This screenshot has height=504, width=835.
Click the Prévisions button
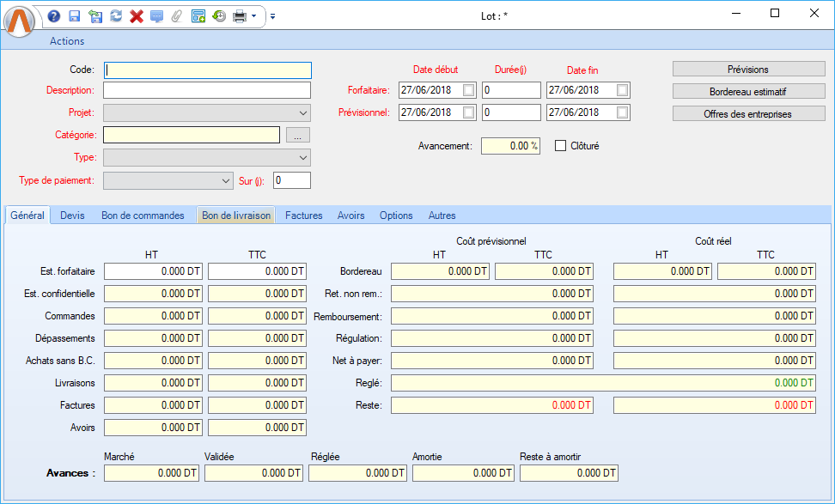747,70
